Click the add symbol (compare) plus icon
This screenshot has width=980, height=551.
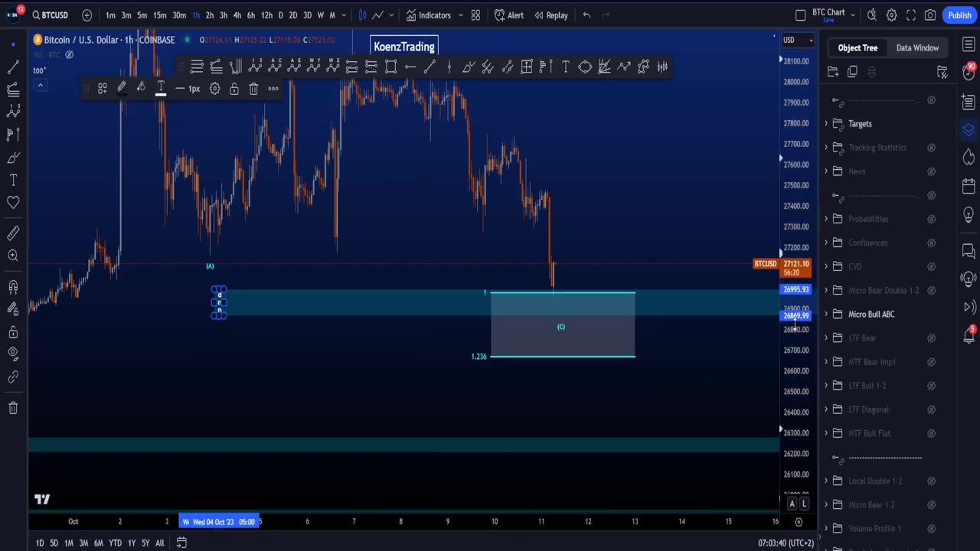87,15
